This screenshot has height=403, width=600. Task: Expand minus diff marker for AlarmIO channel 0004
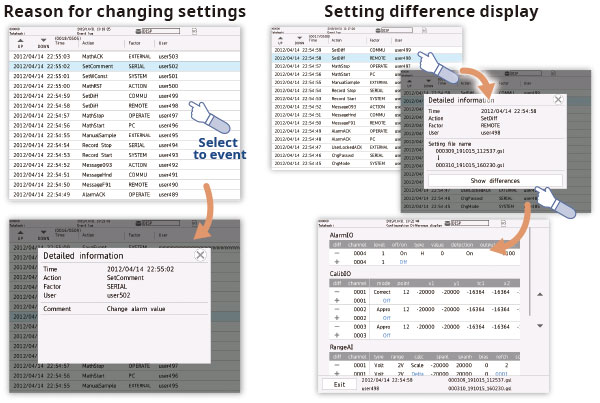pyautogui.click(x=337, y=254)
